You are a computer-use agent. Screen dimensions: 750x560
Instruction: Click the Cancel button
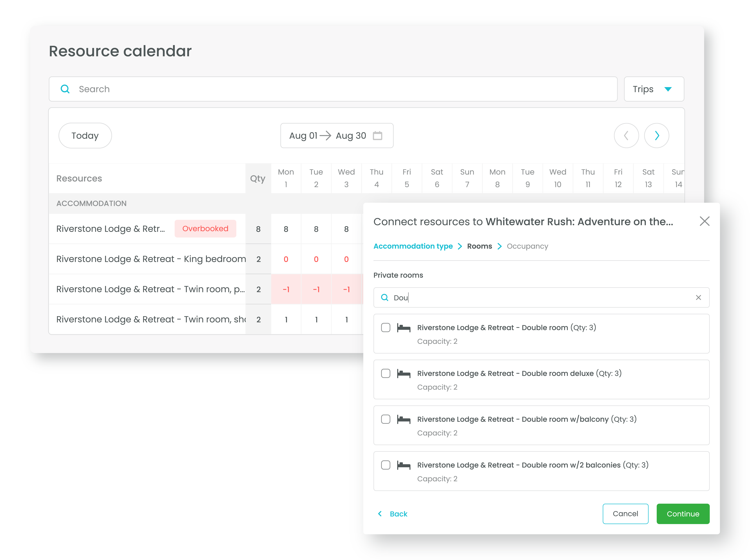pyautogui.click(x=625, y=514)
